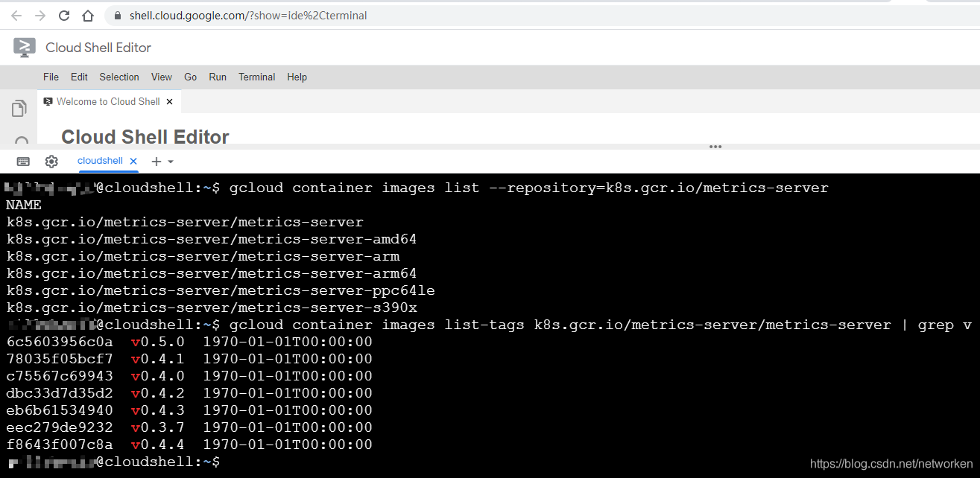Open the View menu
980x478 pixels.
(162, 77)
